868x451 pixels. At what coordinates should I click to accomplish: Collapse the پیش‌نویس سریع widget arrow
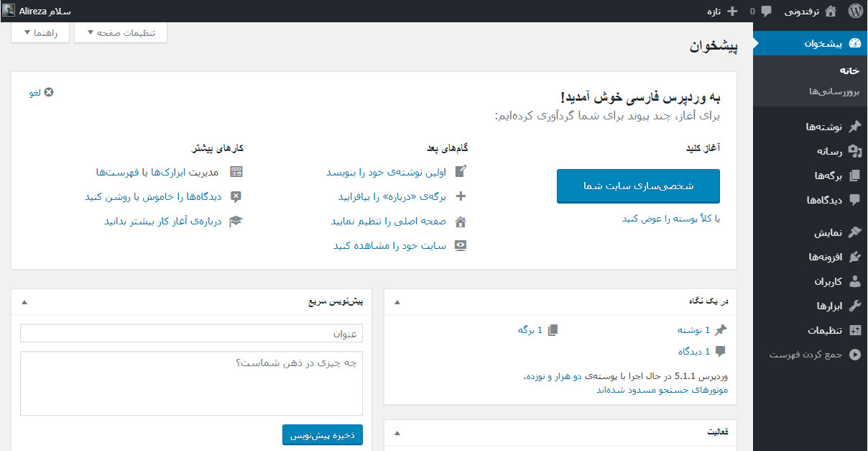[x=25, y=301]
